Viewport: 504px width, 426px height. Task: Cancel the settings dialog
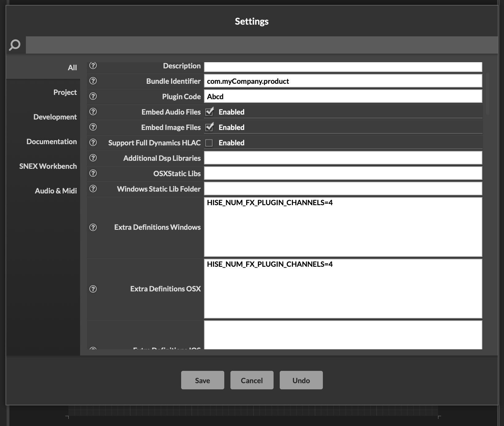252,380
